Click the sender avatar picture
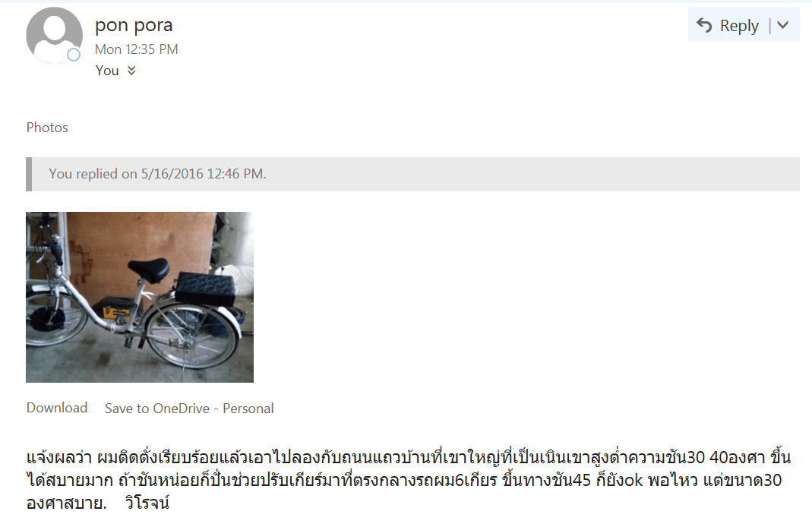Screen dimensions: 812x527 (x=55, y=35)
